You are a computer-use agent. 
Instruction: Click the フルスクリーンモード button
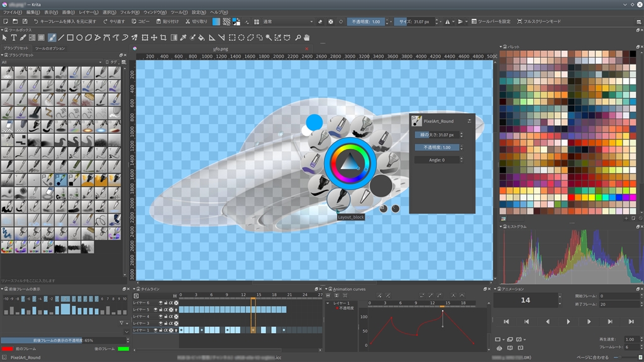click(538, 21)
